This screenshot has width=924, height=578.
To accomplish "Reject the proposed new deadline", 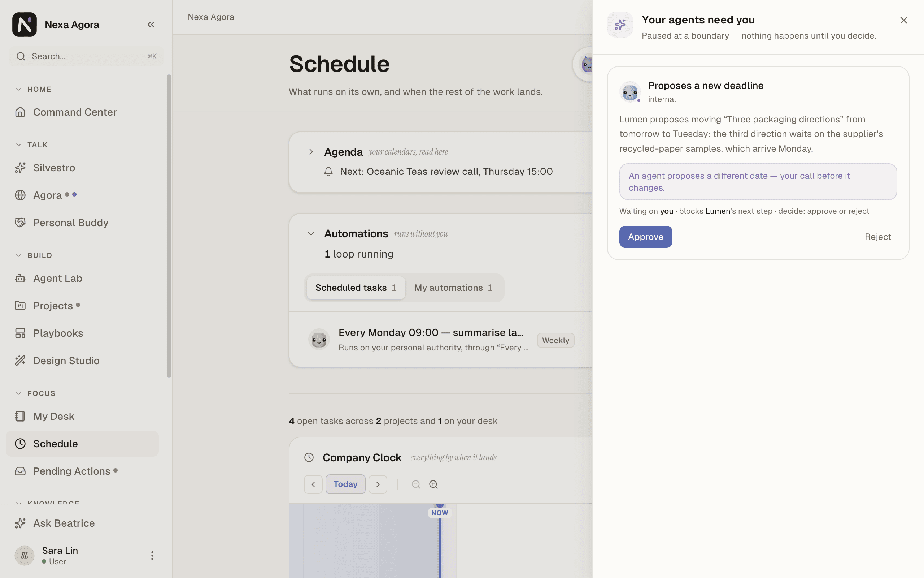I will pos(878,237).
